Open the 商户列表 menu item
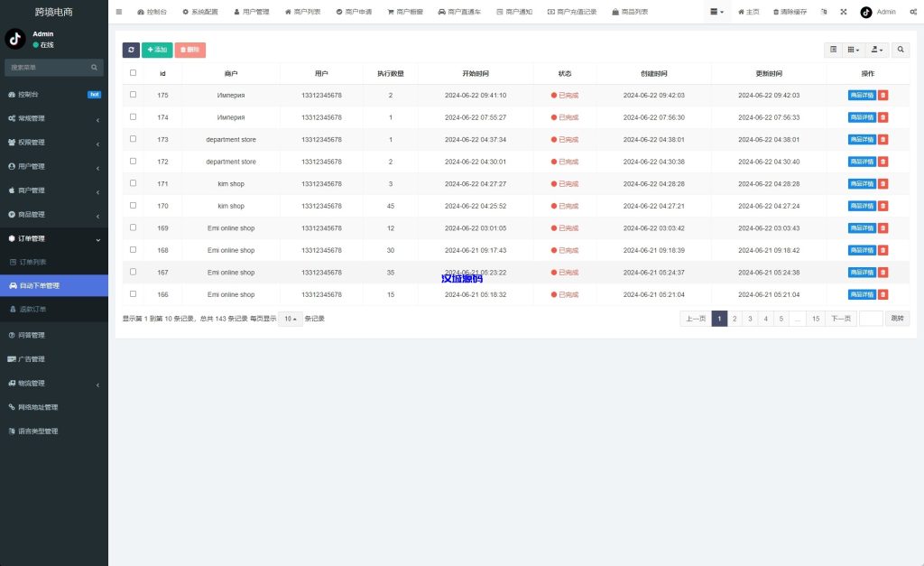This screenshot has height=566, width=924. 306,12
